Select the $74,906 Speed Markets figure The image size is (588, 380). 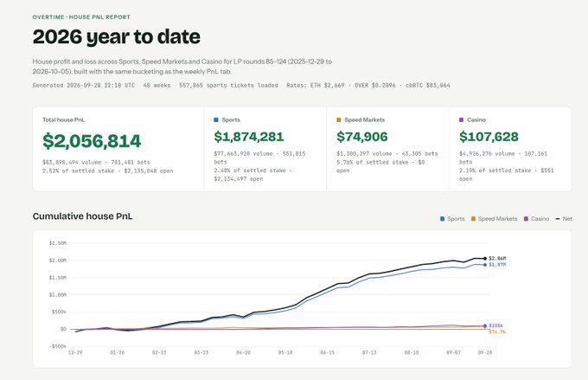tap(361, 137)
